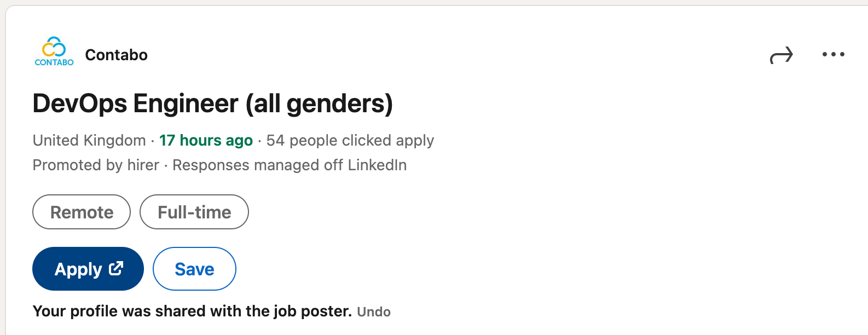Viewport: 868px width, 335px height.
Task: Click the profile shared confirmation message
Action: (x=192, y=311)
